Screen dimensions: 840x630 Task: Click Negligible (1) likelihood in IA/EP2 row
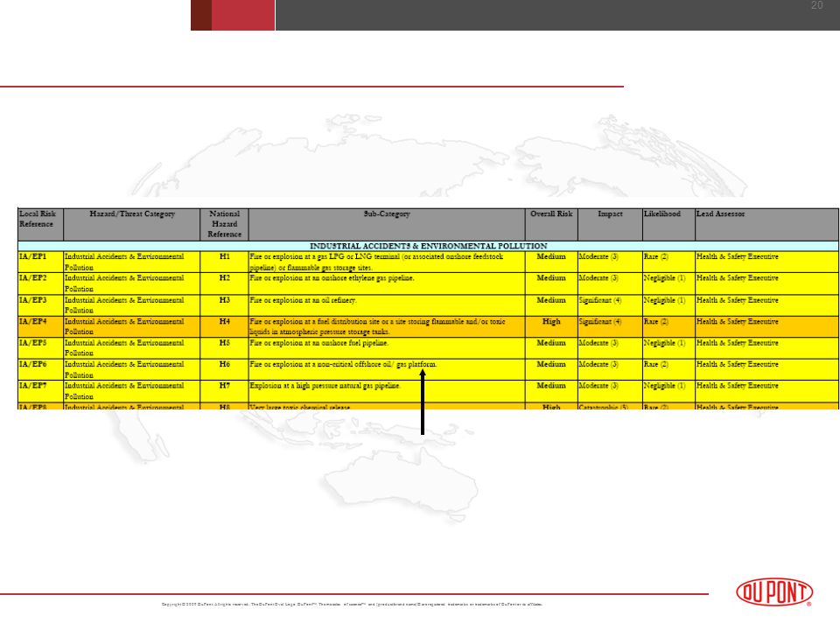point(664,278)
